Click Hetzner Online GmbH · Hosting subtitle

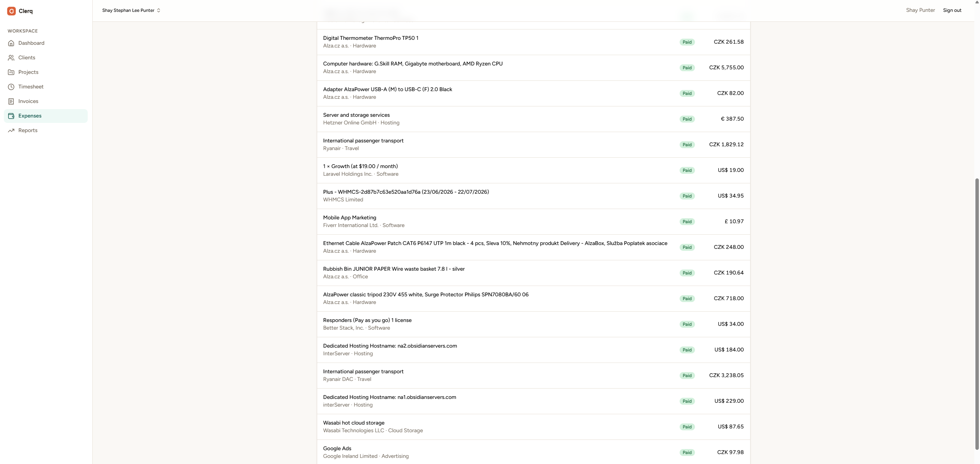pyautogui.click(x=361, y=123)
